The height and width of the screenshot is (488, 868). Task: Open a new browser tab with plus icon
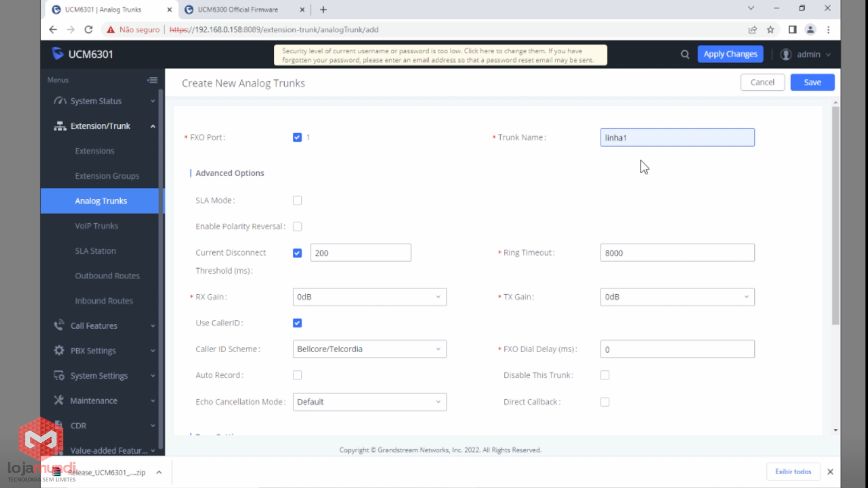(x=323, y=10)
